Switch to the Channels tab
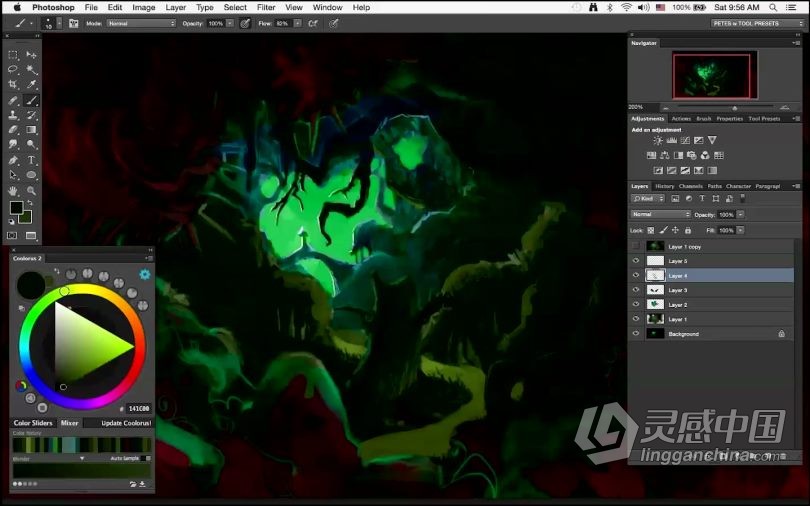Viewport: 810px width, 506px height. (691, 186)
